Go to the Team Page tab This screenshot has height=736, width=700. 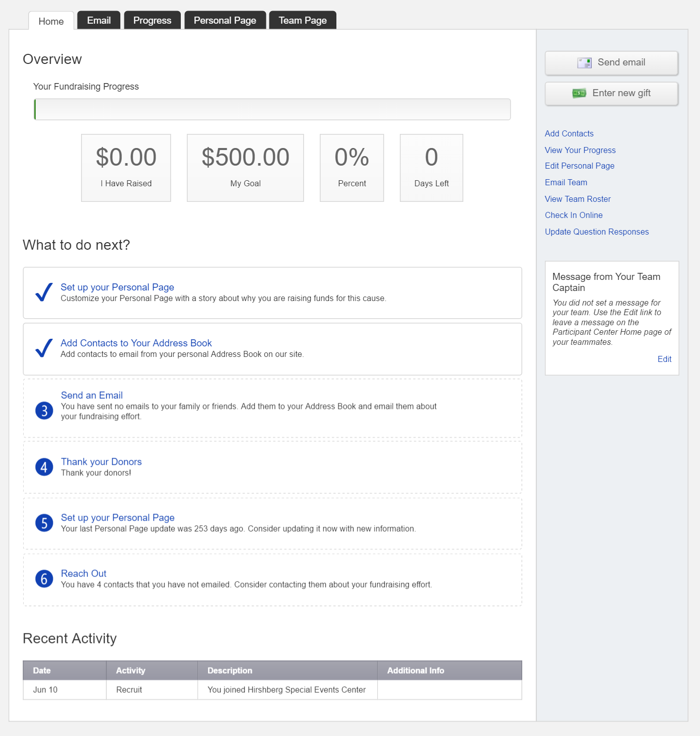click(303, 20)
